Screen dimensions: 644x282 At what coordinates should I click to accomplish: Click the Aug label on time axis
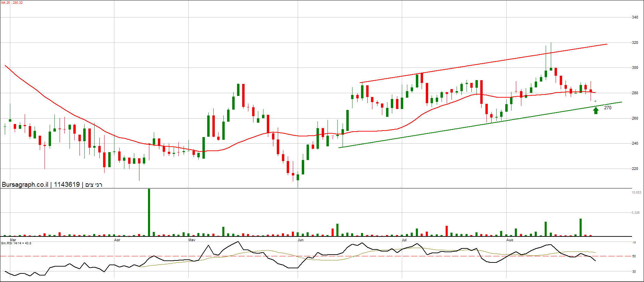(510, 240)
